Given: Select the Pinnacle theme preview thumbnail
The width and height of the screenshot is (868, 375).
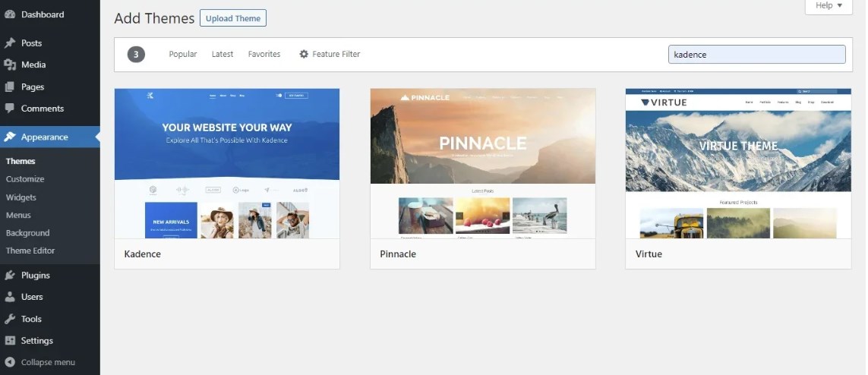Looking at the screenshot, I should 483,164.
